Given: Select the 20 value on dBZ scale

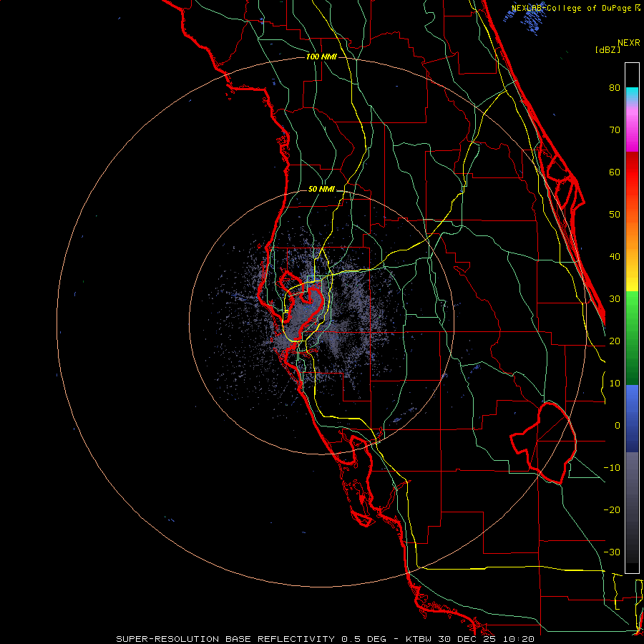Looking at the screenshot, I should (615, 341).
